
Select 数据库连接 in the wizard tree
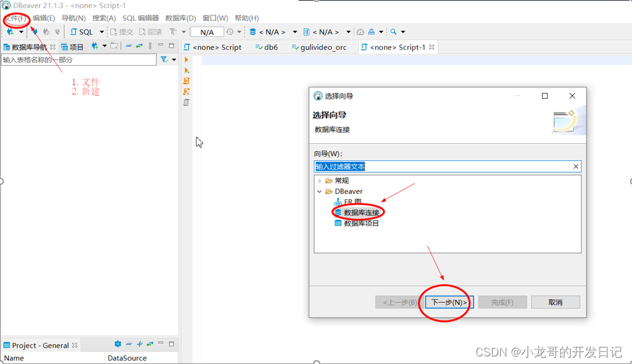tap(361, 212)
